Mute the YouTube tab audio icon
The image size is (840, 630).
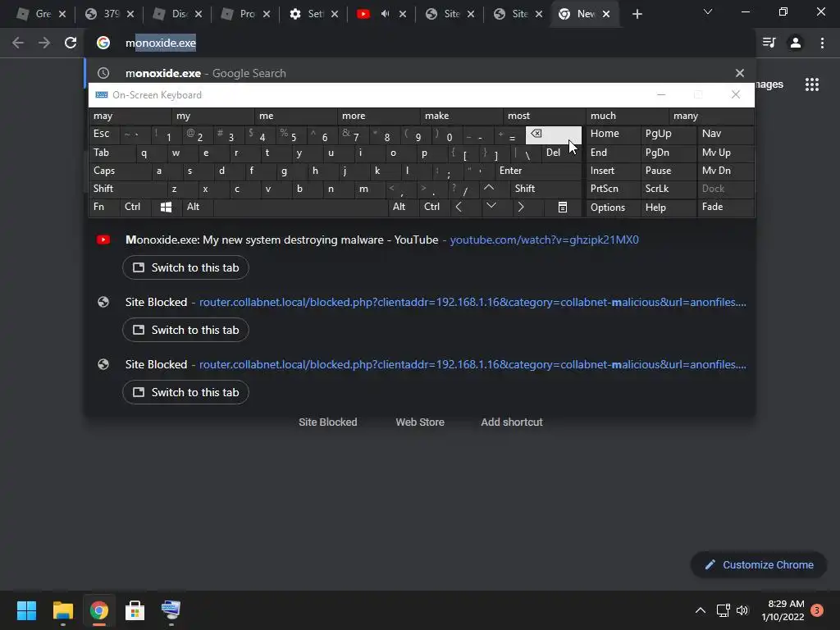pos(385,14)
